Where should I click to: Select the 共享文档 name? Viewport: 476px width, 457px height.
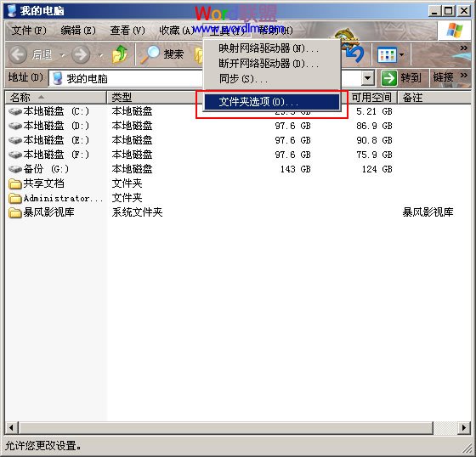[43, 183]
